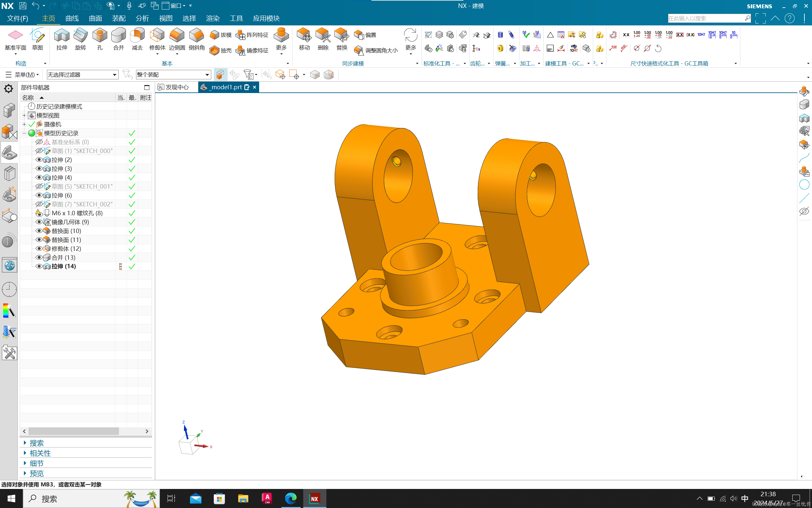The image size is (812, 508).
Task: Click the 合并 (Unite) tool
Action: click(x=118, y=39)
